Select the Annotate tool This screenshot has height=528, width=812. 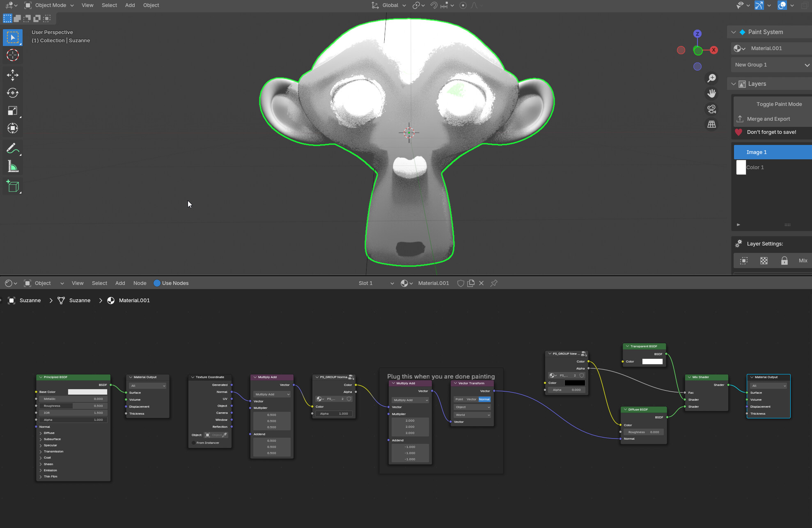[13, 148]
